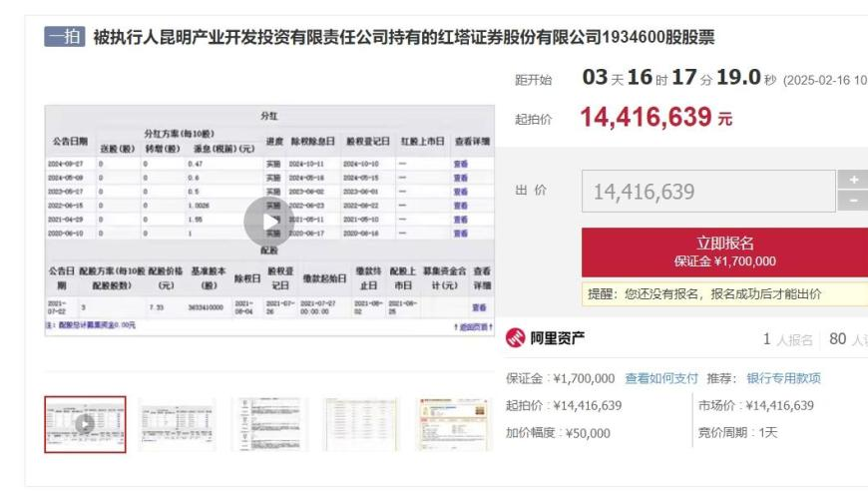The image size is (868, 491).
Task: Click 查看 link for 2023-05-27 dividend row
Action: (461, 192)
